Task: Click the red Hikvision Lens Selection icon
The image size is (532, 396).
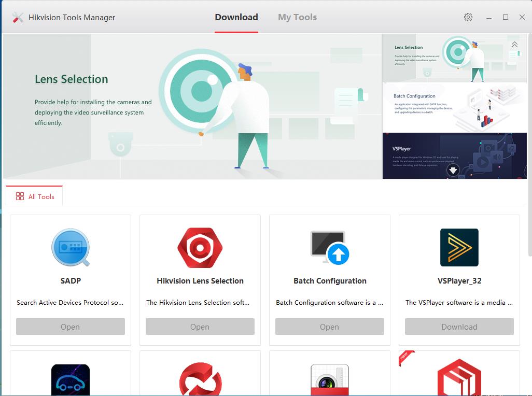Action: click(200, 248)
